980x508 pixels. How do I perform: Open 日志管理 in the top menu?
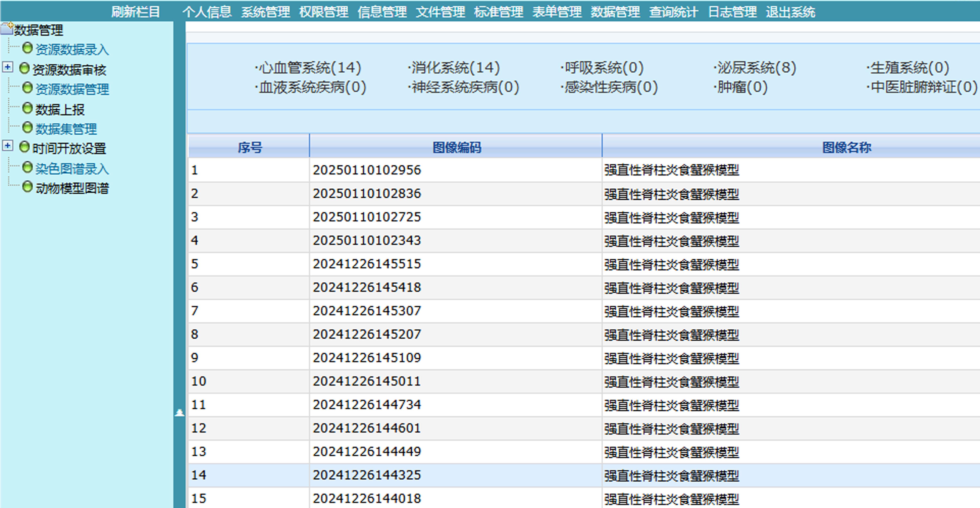(x=732, y=12)
